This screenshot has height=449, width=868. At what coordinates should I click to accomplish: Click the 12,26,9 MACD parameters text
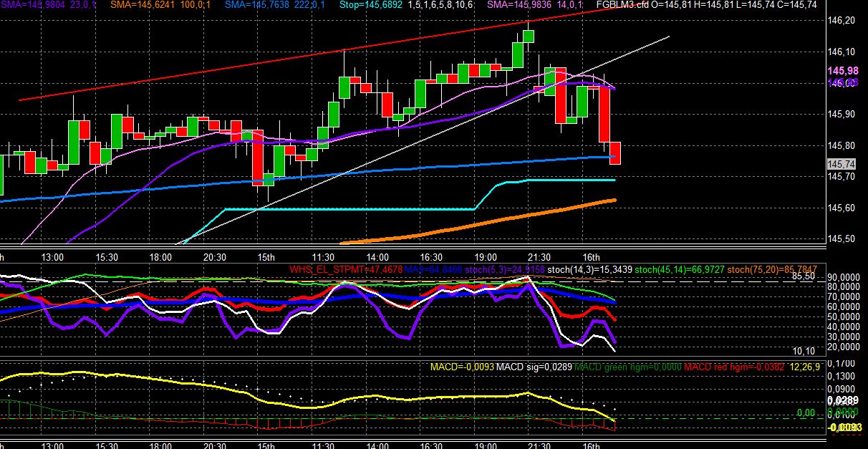pos(804,367)
